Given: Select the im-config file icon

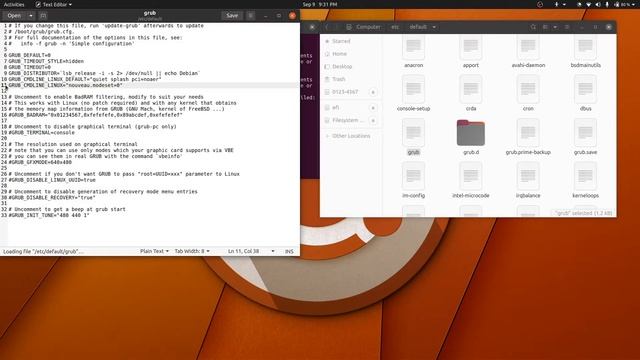Looking at the screenshot, I should coord(413,176).
